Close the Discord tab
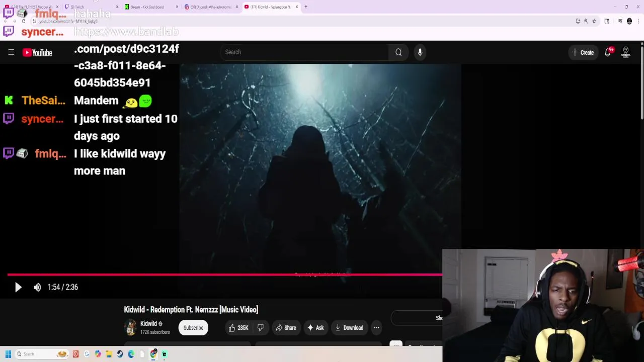The image size is (644, 362). (236, 7)
